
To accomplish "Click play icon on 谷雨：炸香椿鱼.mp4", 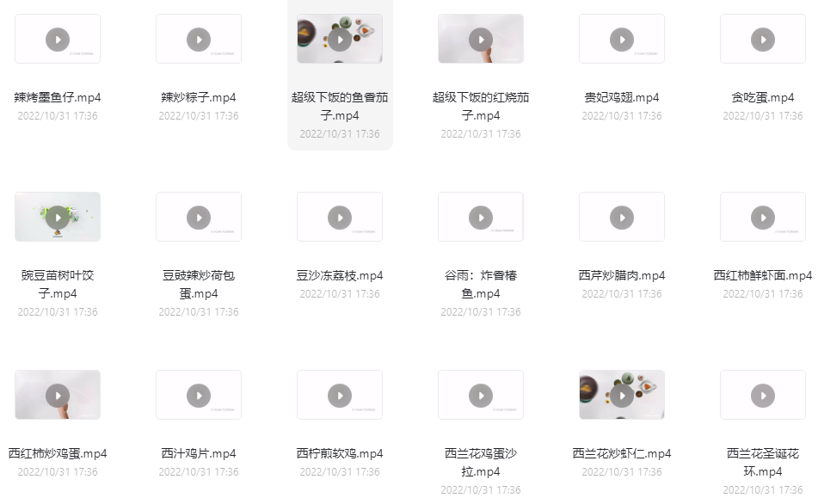I will click(x=481, y=218).
